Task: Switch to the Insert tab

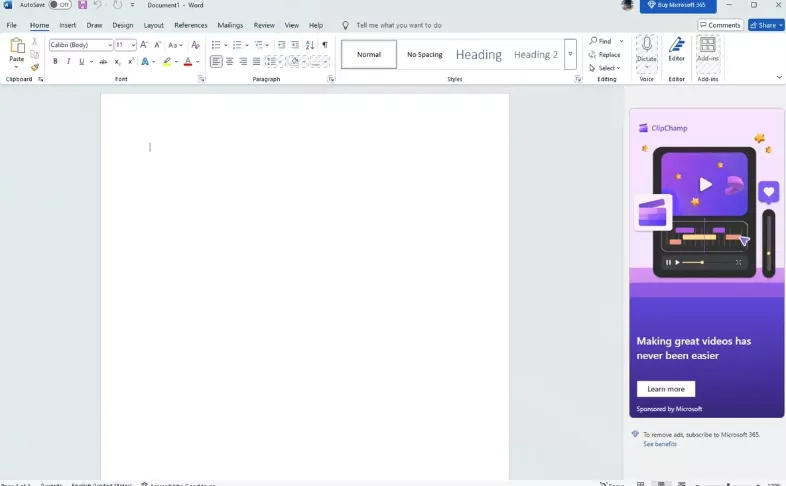Action: (68, 25)
